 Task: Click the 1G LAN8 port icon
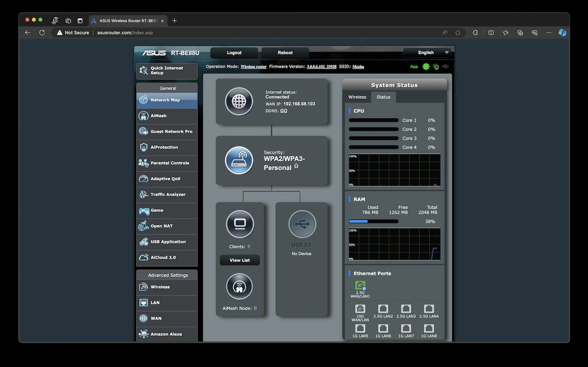(429, 328)
